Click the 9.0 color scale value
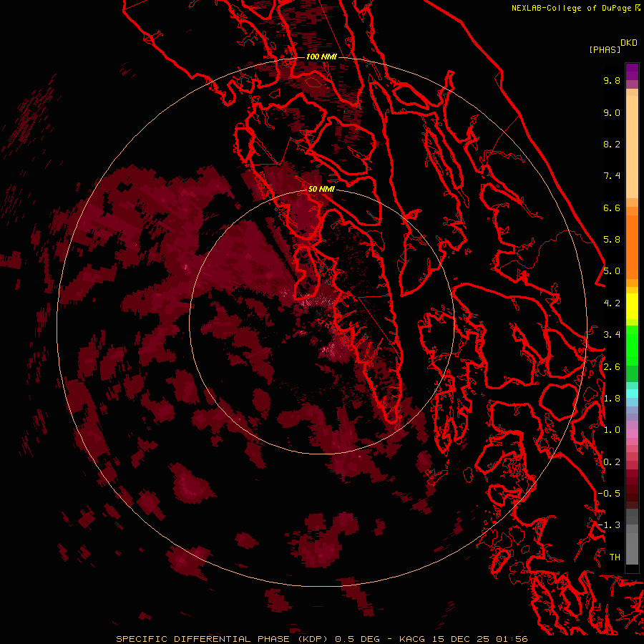Screen dimensions: 644x644 coord(612,112)
